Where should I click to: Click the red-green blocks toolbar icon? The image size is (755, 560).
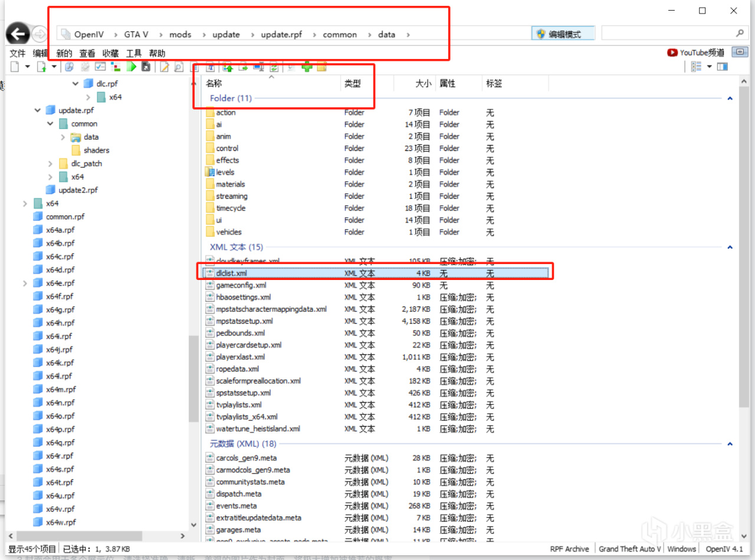pyautogui.click(x=116, y=67)
